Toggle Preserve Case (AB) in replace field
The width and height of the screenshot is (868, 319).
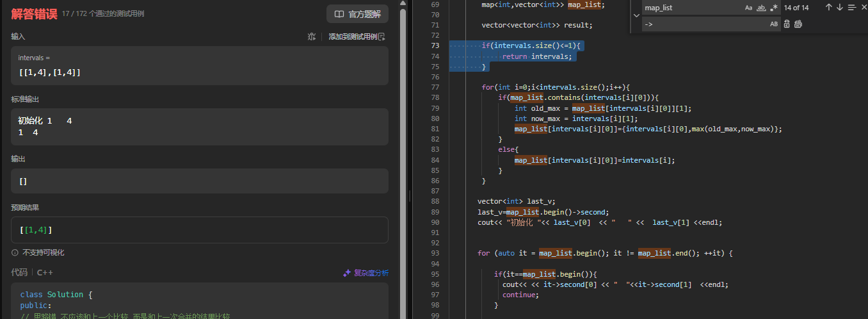(x=773, y=24)
